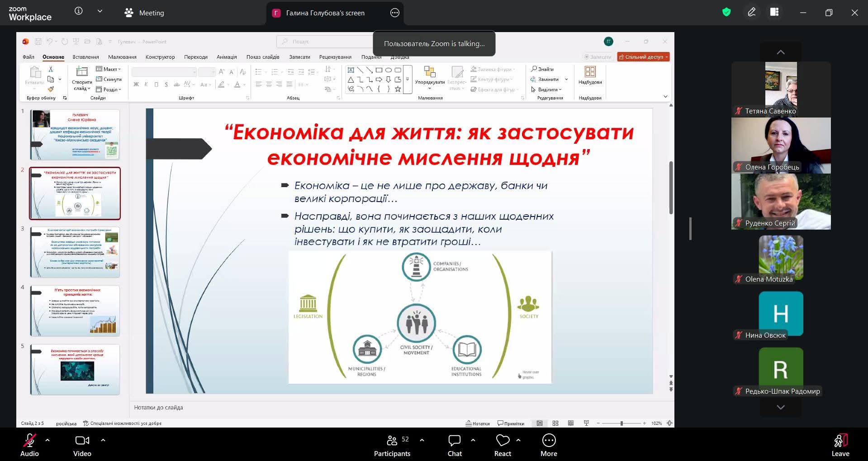Select Тетяна Савенко video tile
Viewport: 868px width, 461px height.
pos(781,89)
